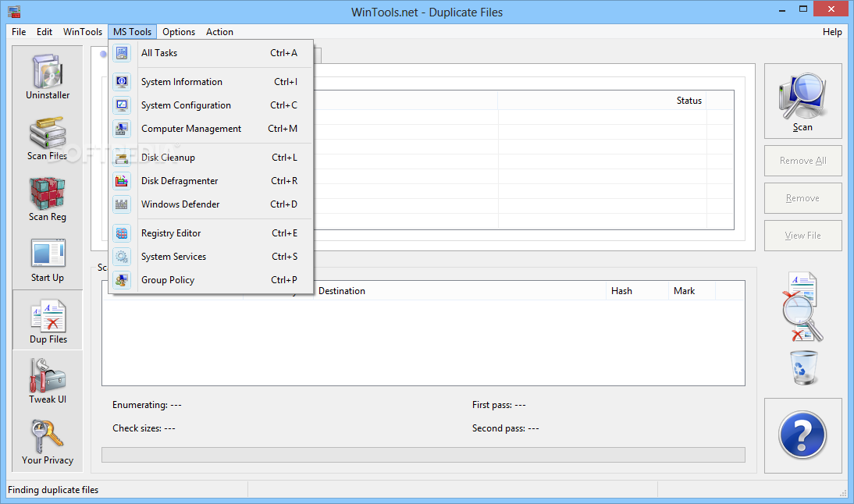854x504 pixels.
Task: Open Tweak UI tool in sidebar
Action: click(x=48, y=381)
